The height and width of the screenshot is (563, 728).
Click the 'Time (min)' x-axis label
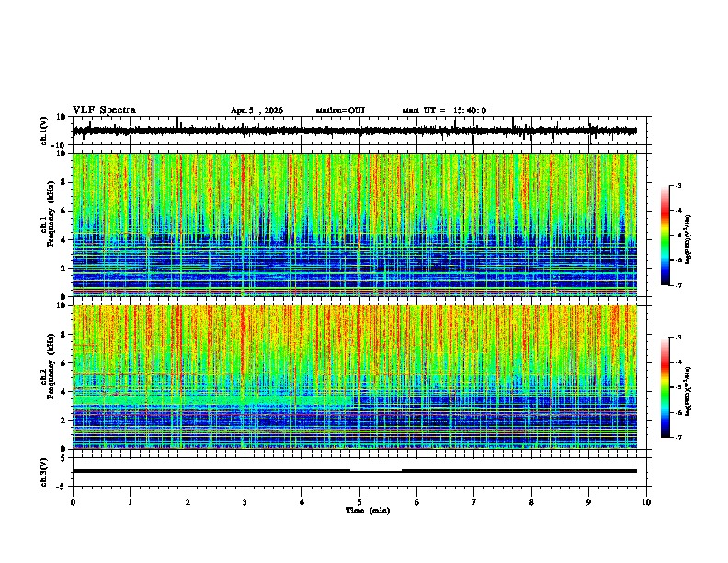368,511
